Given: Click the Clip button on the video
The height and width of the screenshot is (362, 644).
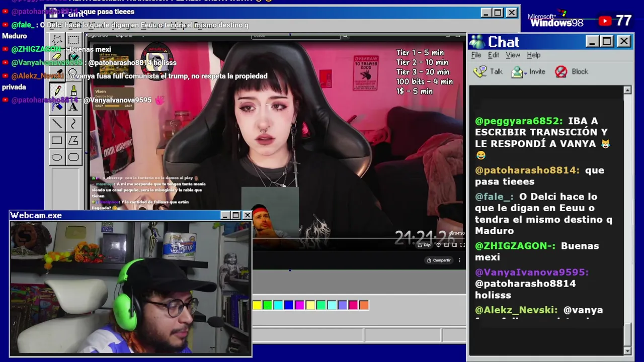Looking at the screenshot, I should (x=424, y=245).
